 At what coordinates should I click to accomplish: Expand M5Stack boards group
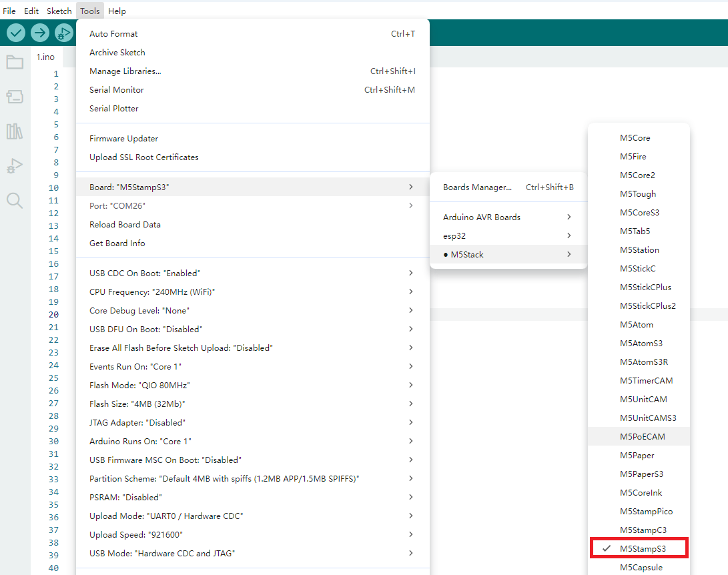click(508, 254)
